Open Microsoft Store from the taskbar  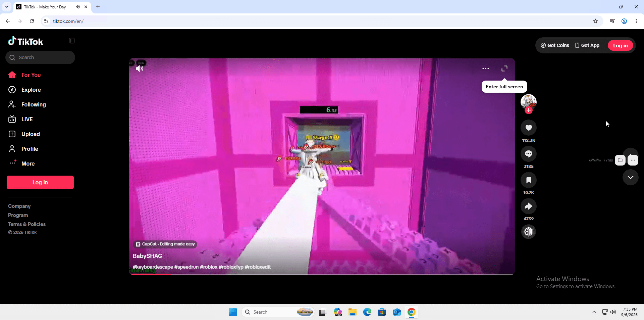tap(382, 312)
